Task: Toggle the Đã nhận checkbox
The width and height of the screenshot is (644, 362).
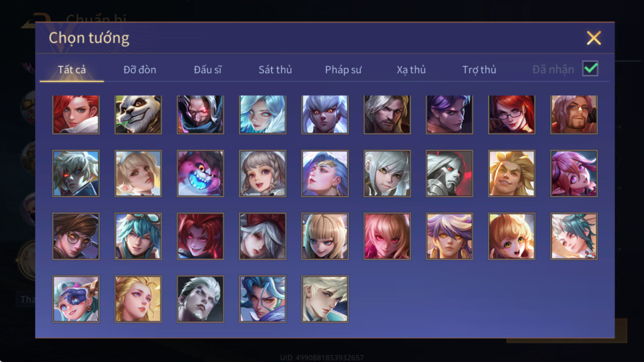Action: (x=590, y=69)
